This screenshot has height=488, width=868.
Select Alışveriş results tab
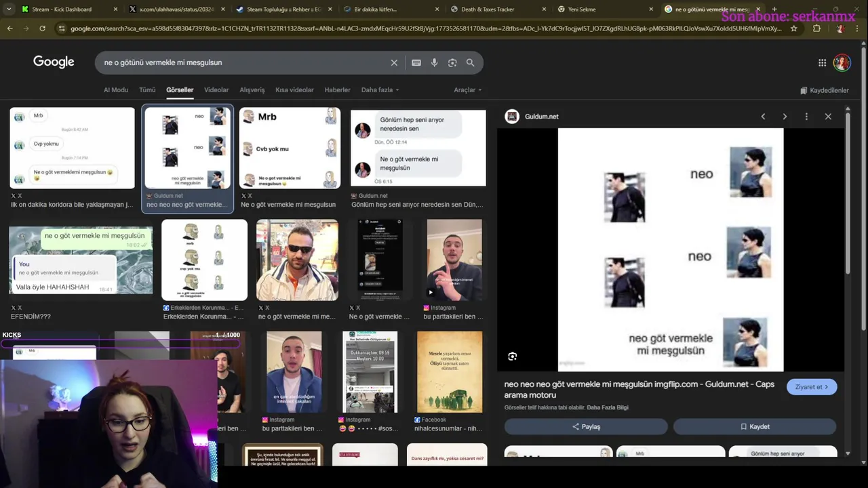coord(252,90)
